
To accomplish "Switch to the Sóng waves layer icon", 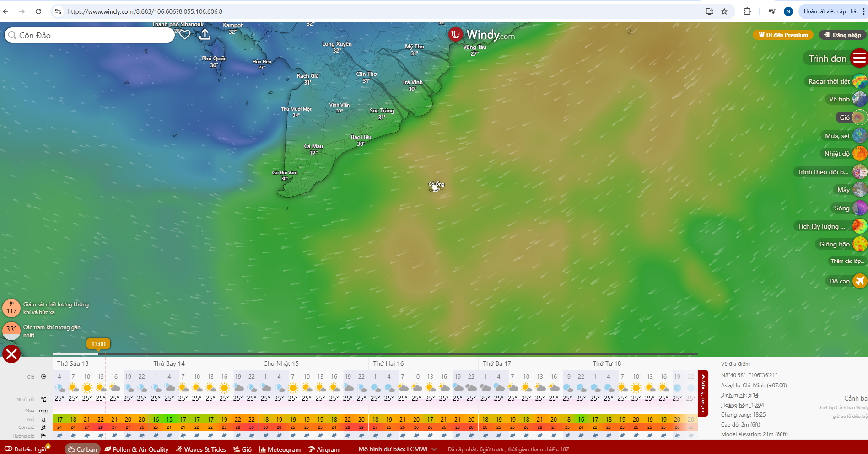I will coord(859,208).
